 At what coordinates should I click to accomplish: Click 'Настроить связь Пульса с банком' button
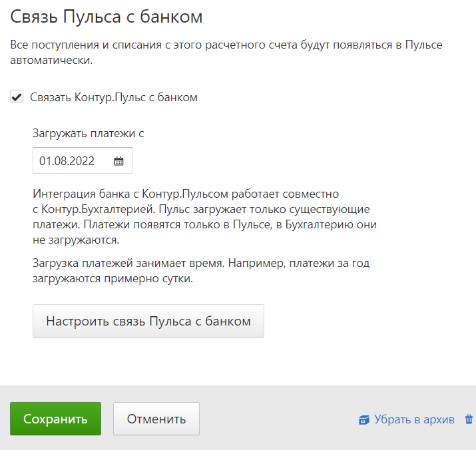pos(148,321)
